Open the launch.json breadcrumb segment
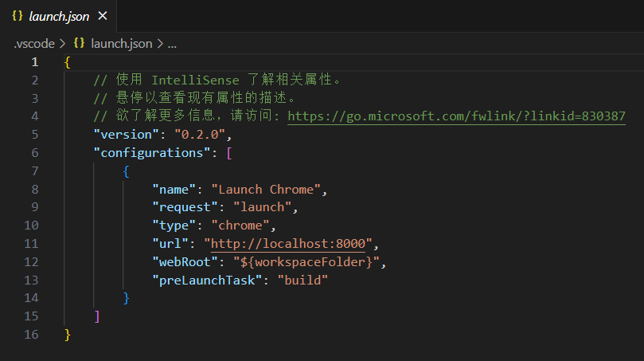Image resolution: width=644 pixels, height=361 pixels. click(x=120, y=44)
